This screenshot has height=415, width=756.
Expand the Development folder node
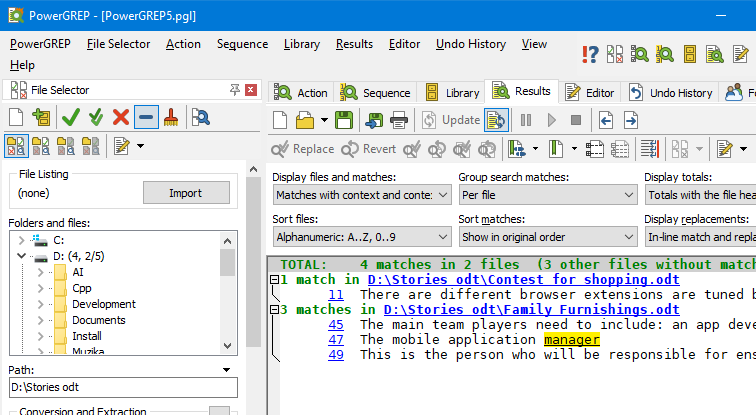[x=40, y=304]
